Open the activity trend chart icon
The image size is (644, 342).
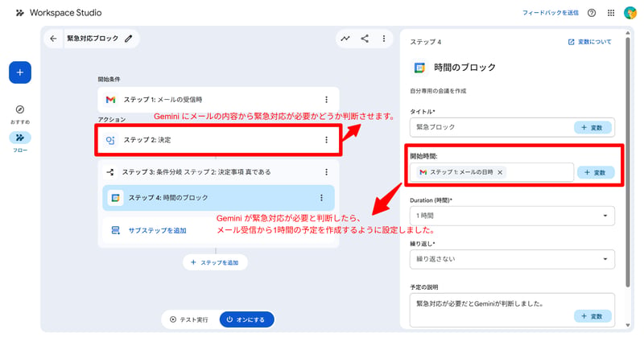coord(345,39)
